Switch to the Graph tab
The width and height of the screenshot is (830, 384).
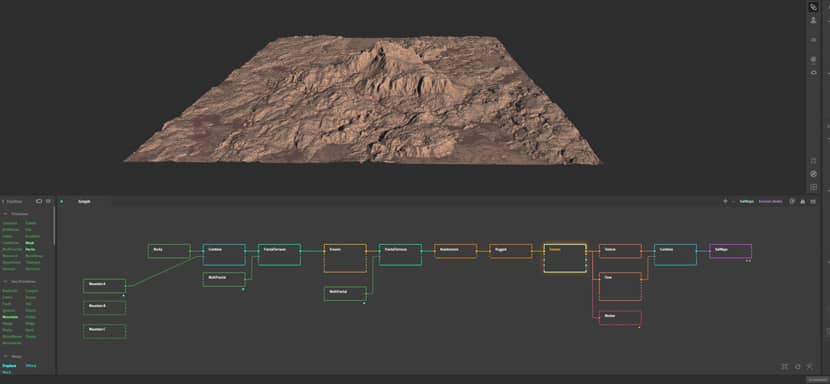(84, 201)
